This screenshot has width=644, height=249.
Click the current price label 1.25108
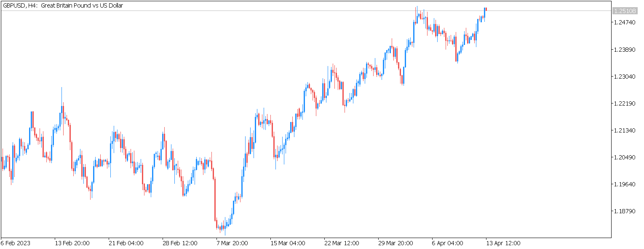click(625, 11)
